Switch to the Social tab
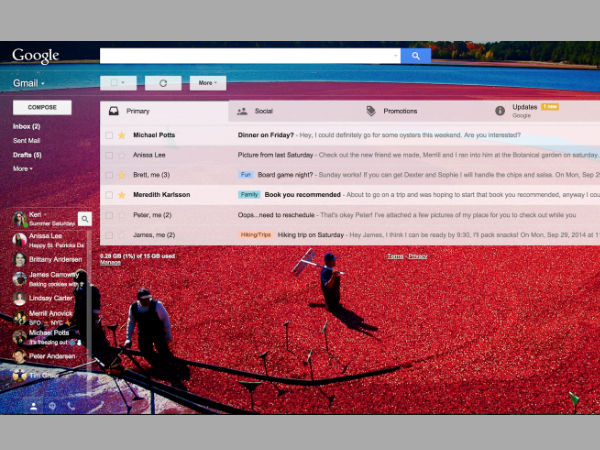The image size is (600, 450). 262,111
